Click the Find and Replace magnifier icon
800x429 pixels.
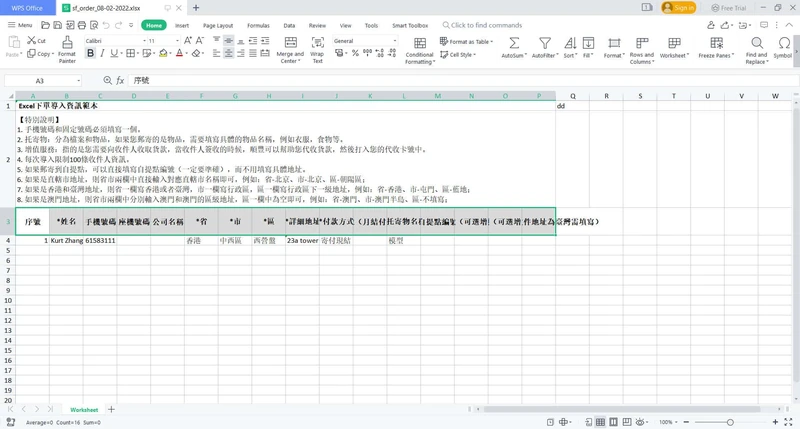757,43
